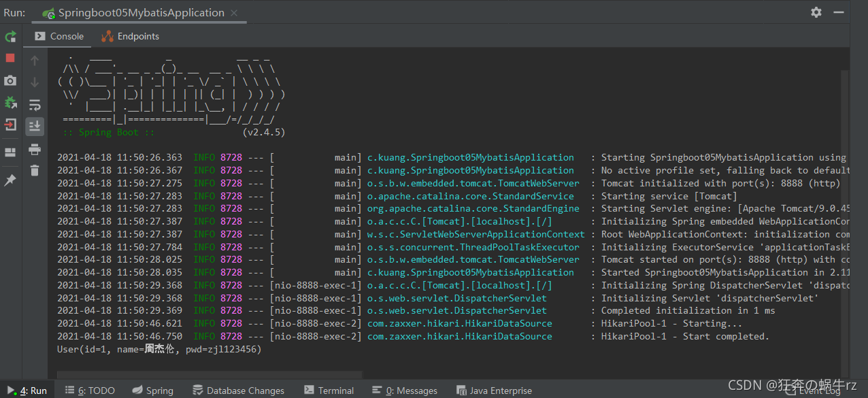Click the horizontal scrollbar of console
The height and width of the screenshot is (398, 868).
pyautogui.click(x=210, y=374)
